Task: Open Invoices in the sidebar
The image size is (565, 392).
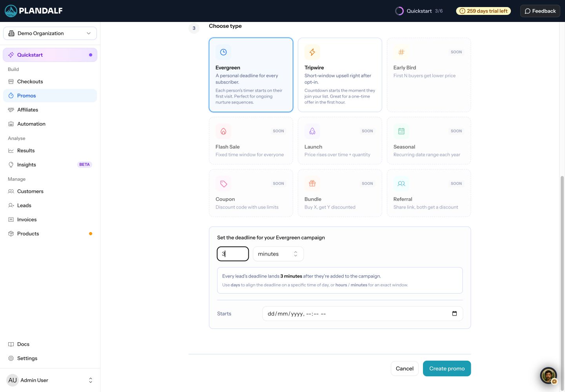Action: pyautogui.click(x=50, y=220)
